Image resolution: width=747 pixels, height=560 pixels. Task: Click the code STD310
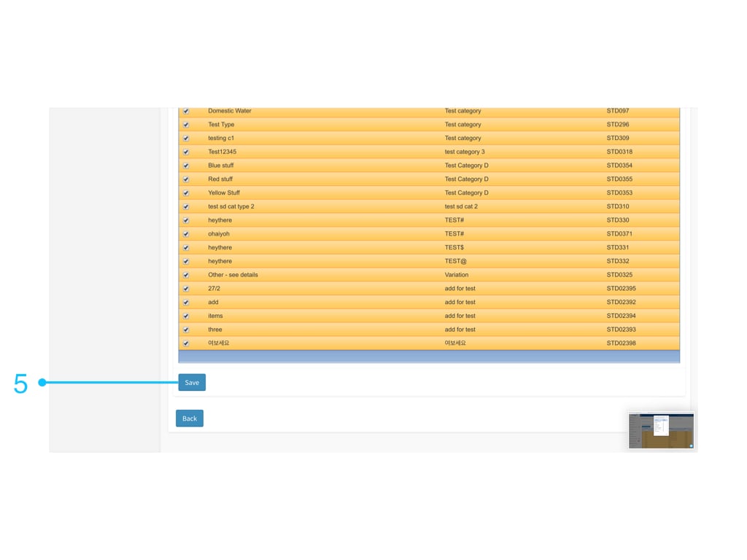coord(618,206)
